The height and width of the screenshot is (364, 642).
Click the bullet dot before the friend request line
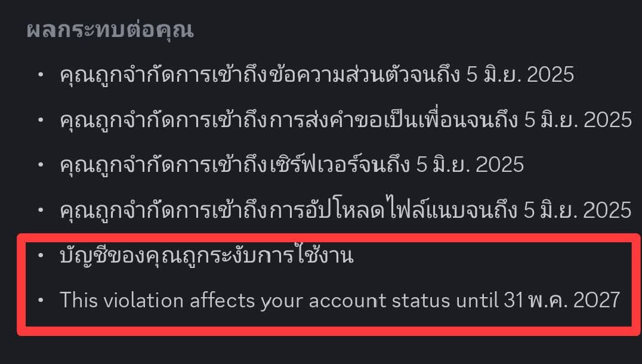[40, 119]
